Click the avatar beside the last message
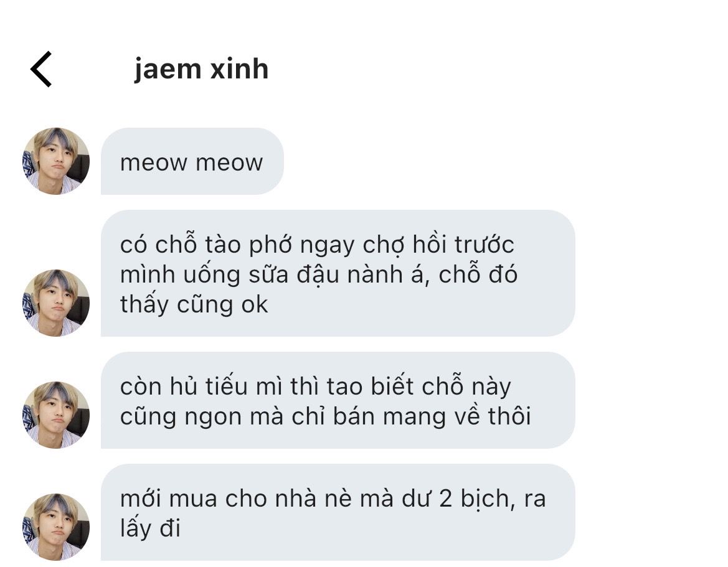 coord(56,527)
